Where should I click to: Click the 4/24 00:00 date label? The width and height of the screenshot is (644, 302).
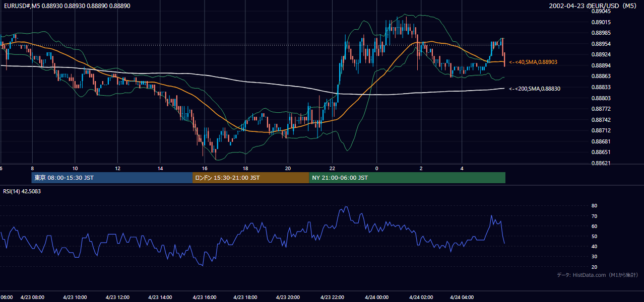pyautogui.click(x=376, y=297)
